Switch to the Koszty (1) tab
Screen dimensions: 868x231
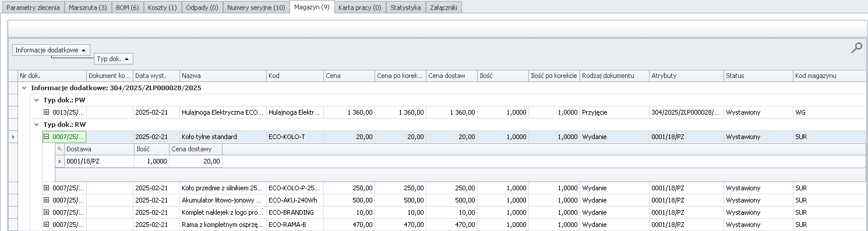point(162,8)
